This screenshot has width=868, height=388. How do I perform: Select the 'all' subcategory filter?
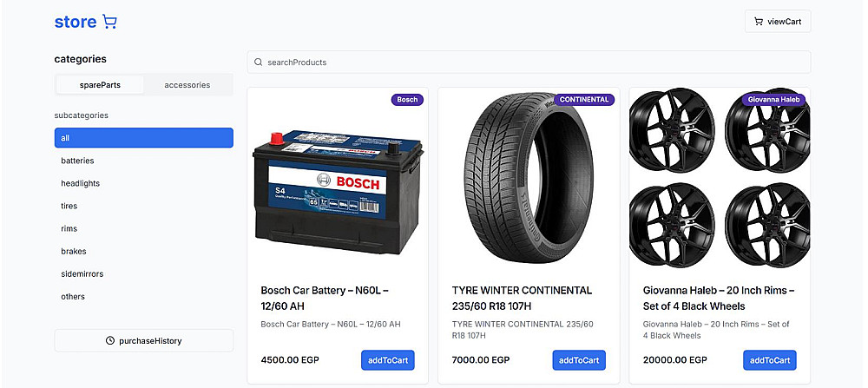point(143,138)
